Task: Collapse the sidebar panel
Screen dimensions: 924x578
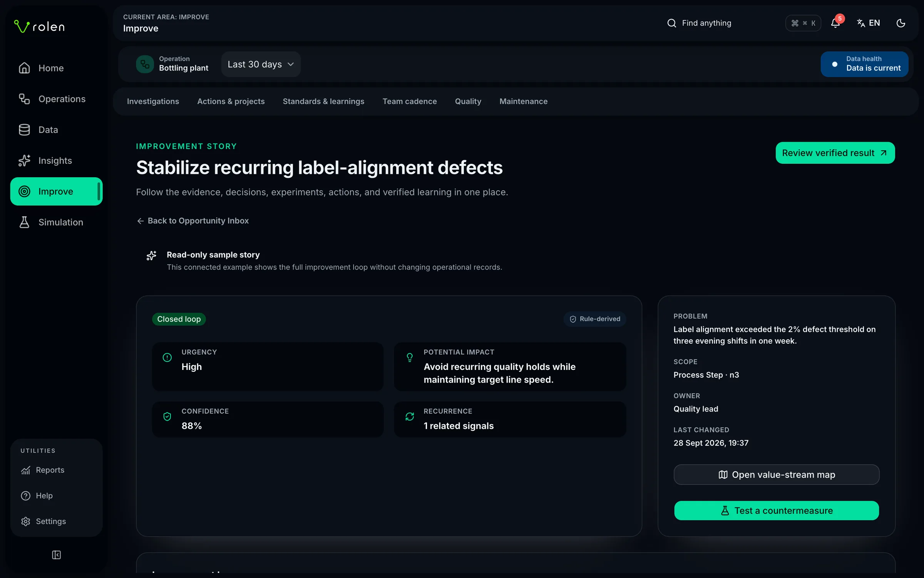Action: pyautogui.click(x=56, y=555)
